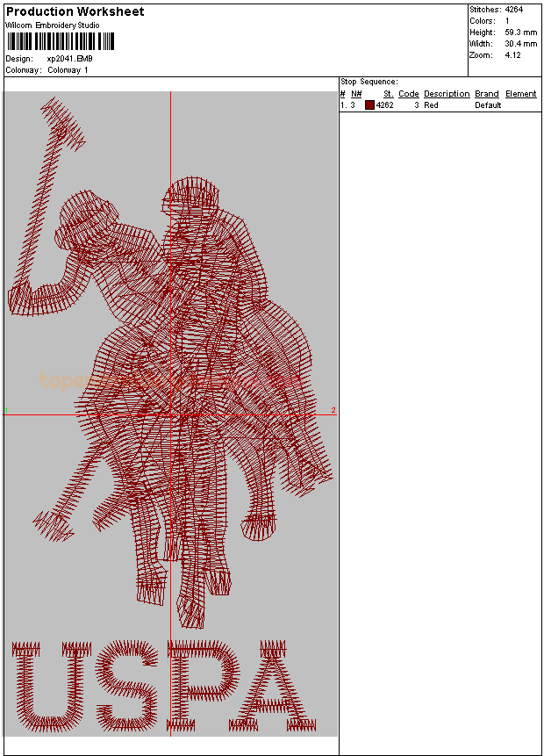Click the 'St.' column header
Image resolution: width=544 pixels, height=756 pixels.
click(389, 94)
